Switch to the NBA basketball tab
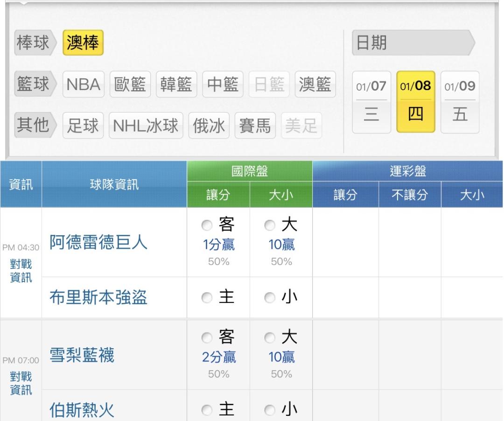 tap(84, 85)
